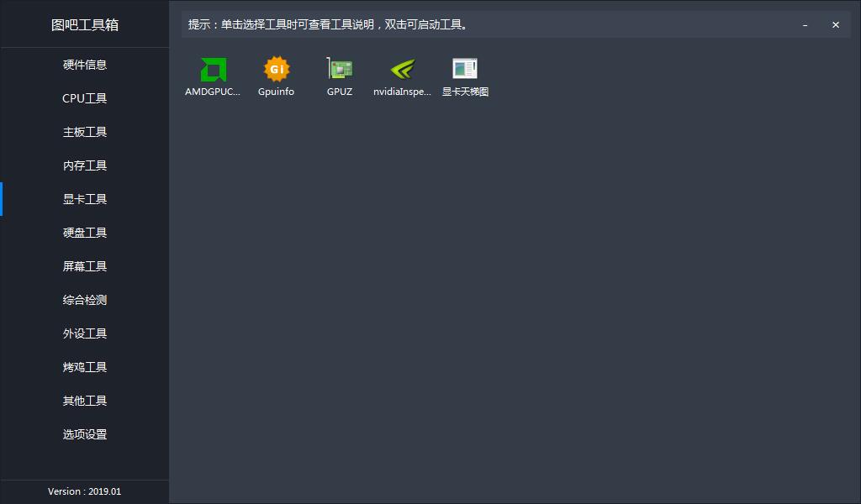Select 外设工具 from the sidebar
This screenshot has height=504, width=861.
pyautogui.click(x=84, y=333)
